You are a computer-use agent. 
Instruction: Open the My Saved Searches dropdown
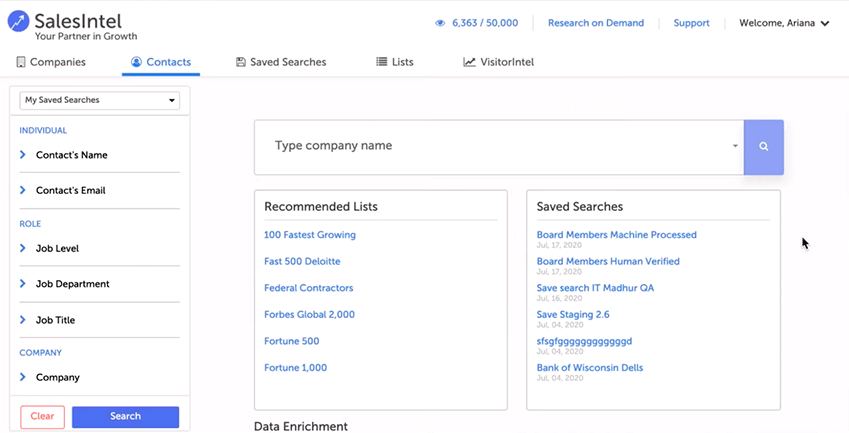(x=100, y=100)
